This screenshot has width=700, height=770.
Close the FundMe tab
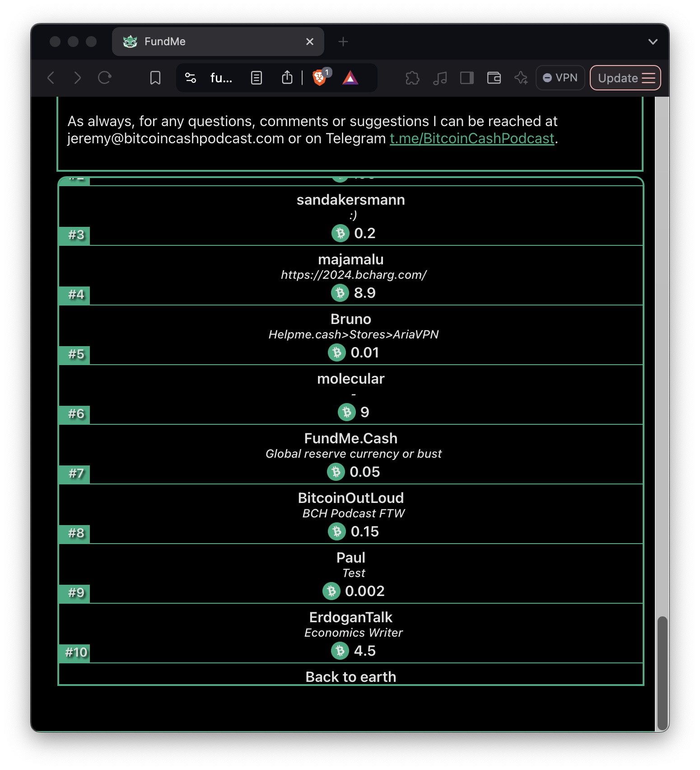[x=310, y=42]
